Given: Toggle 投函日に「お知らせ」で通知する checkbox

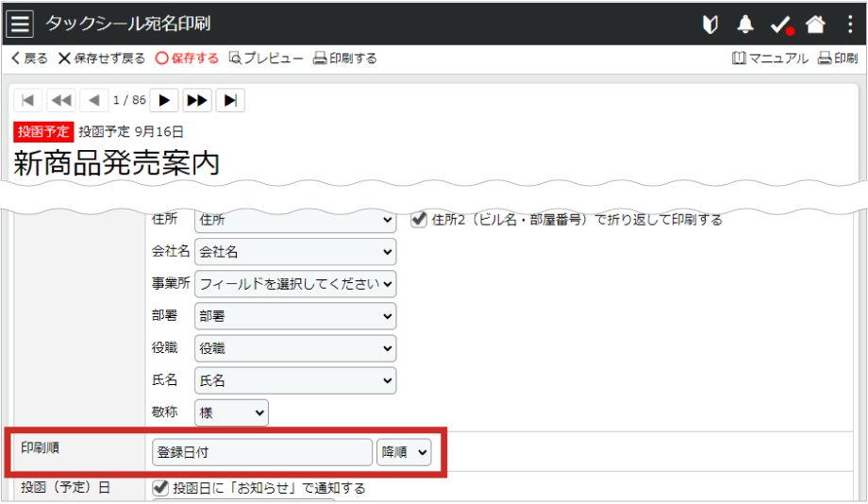Looking at the screenshot, I should coord(160,487).
